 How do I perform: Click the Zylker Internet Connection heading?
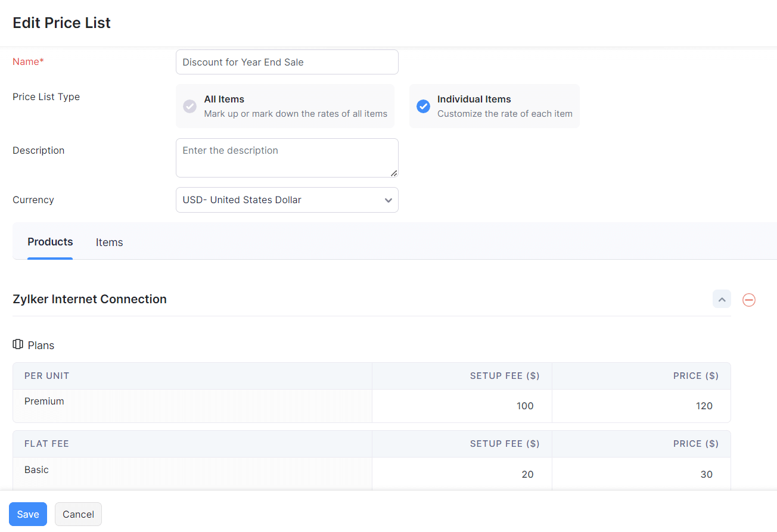tap(89, 299)
